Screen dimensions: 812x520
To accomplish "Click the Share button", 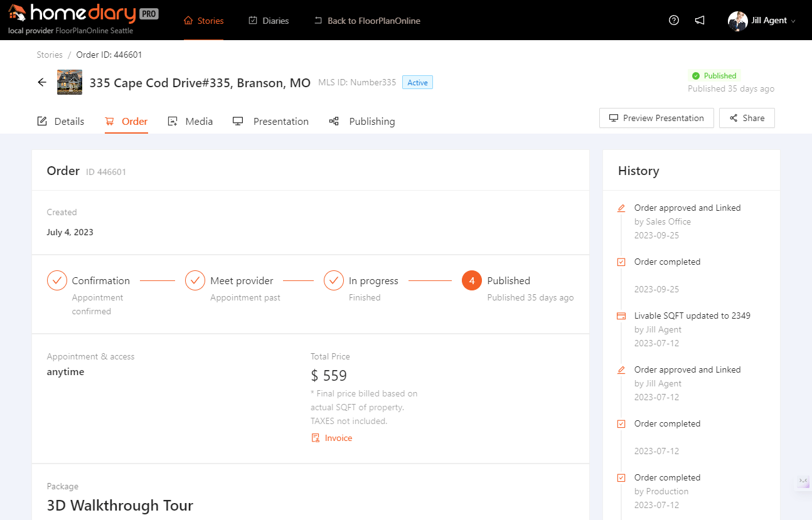I will pos(747,118).
